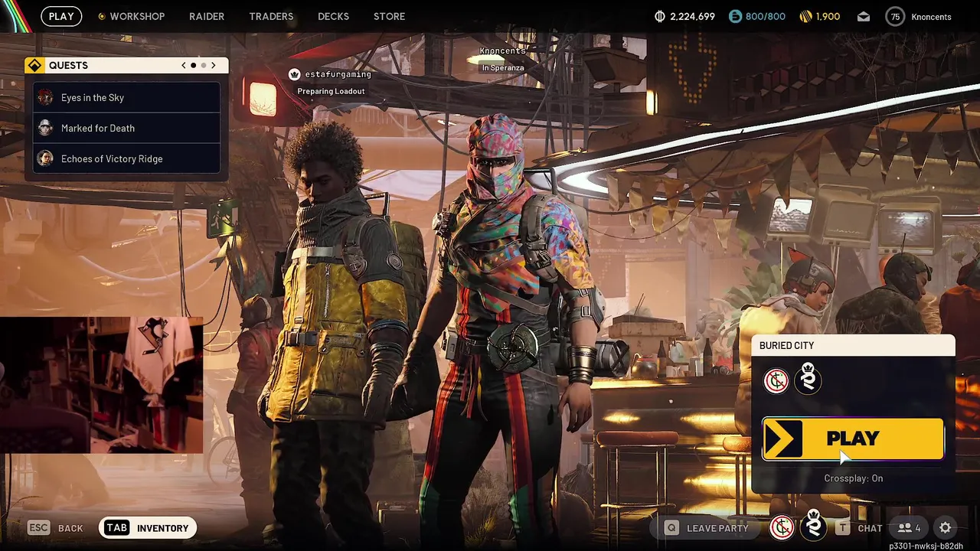Open the Marked for Death quest
This screenshot has width=980, height=551.
(x=127, y=128)
